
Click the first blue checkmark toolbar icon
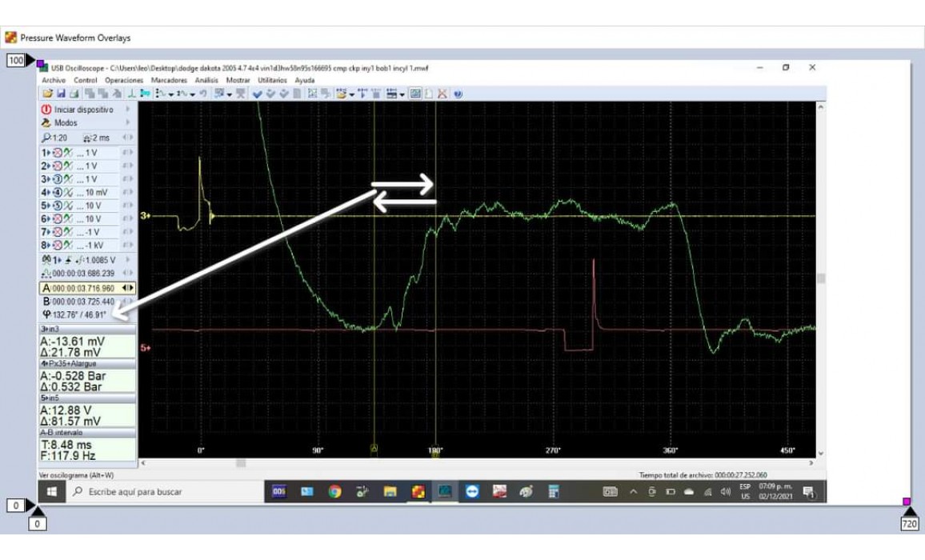click(258, 94)
